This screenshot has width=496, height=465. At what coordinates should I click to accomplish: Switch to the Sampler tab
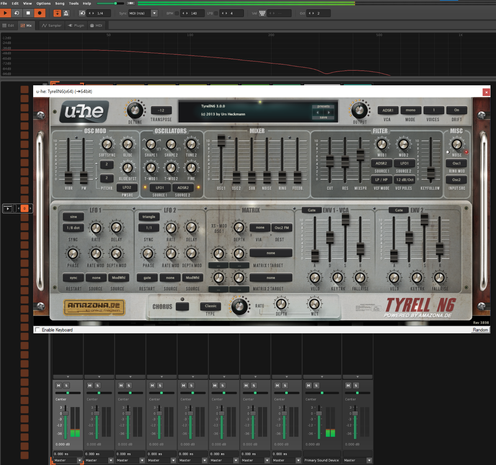coord(52,25)
